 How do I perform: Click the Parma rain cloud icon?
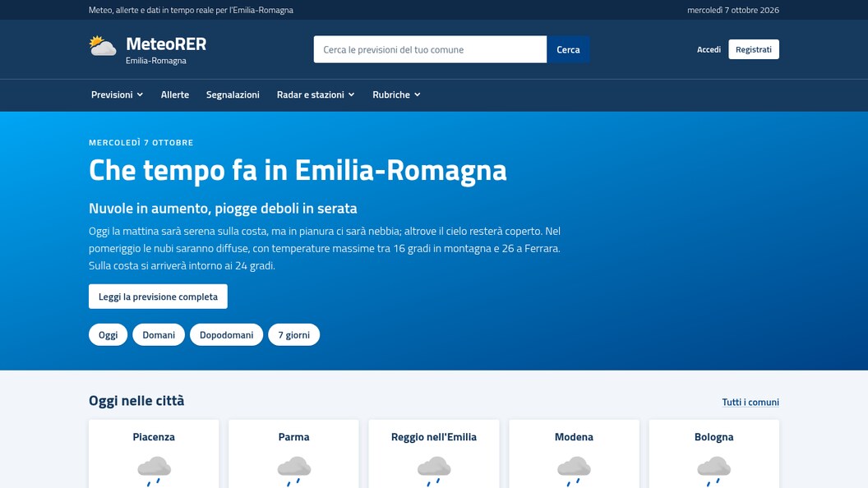(x=294, y=472)
